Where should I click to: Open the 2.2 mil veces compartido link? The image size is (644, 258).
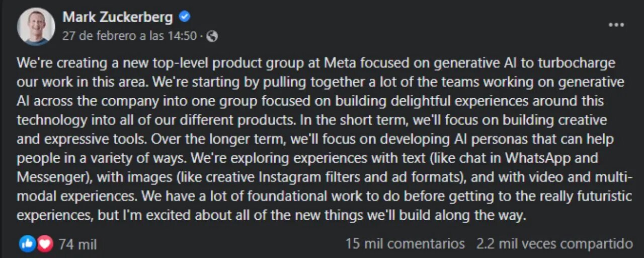coord(554,244)
